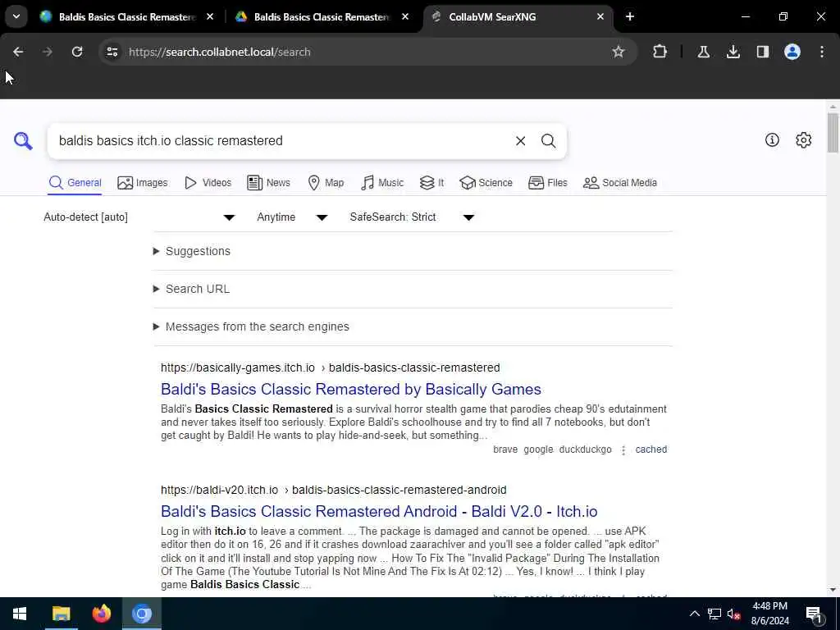Click the basically-games.itch.io result URL
Screen dimensions: 840x630
(x=330, y=367)
